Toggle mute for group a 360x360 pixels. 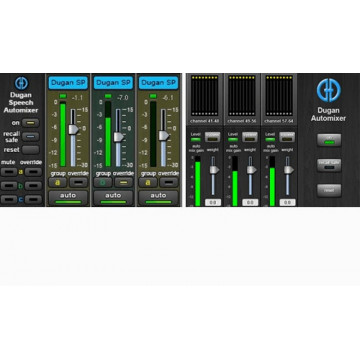tap(9, 172)
